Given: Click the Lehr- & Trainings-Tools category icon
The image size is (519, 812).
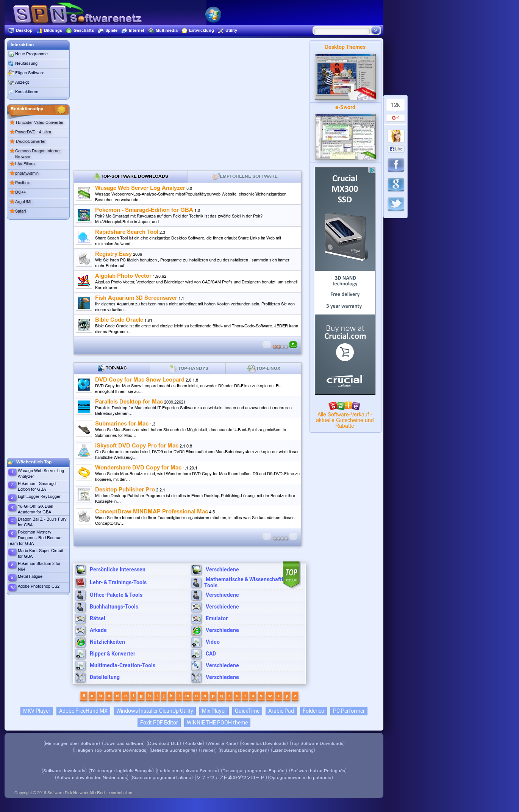Looking at the screenshot, I should (x=80, y=582).
